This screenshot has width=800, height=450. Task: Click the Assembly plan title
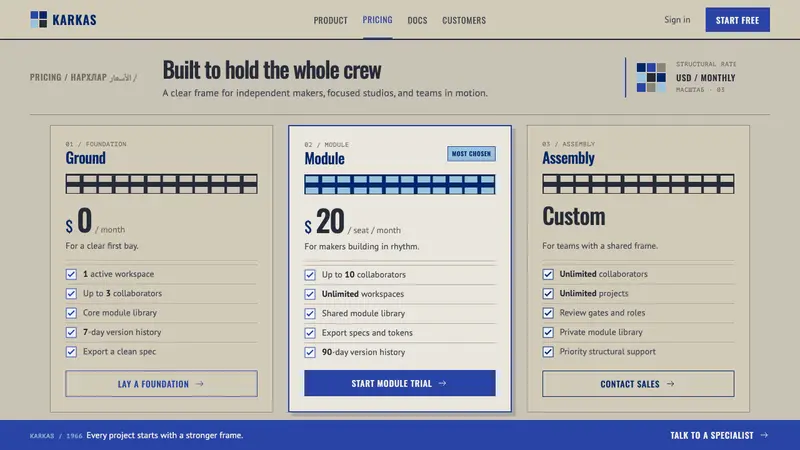point(568,158)
